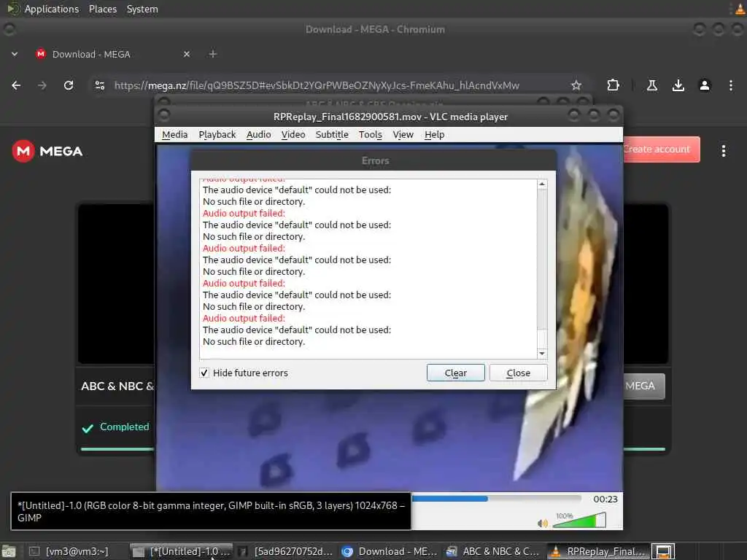The height and width of the screenshot is (560, 747).
Task: Reload the MEGA page
Action: click(x=69, y=85)
